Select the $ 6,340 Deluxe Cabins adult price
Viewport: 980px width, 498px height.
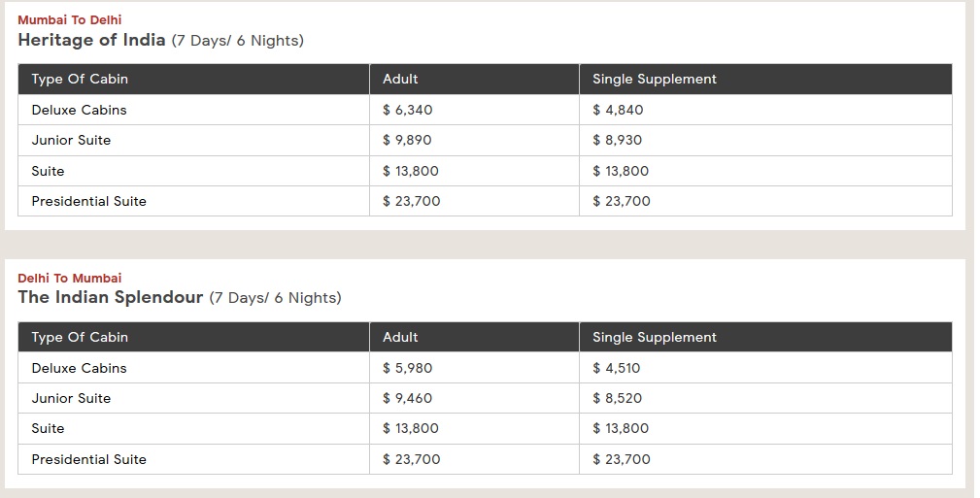pyautogui.click(x=408, y=110)
